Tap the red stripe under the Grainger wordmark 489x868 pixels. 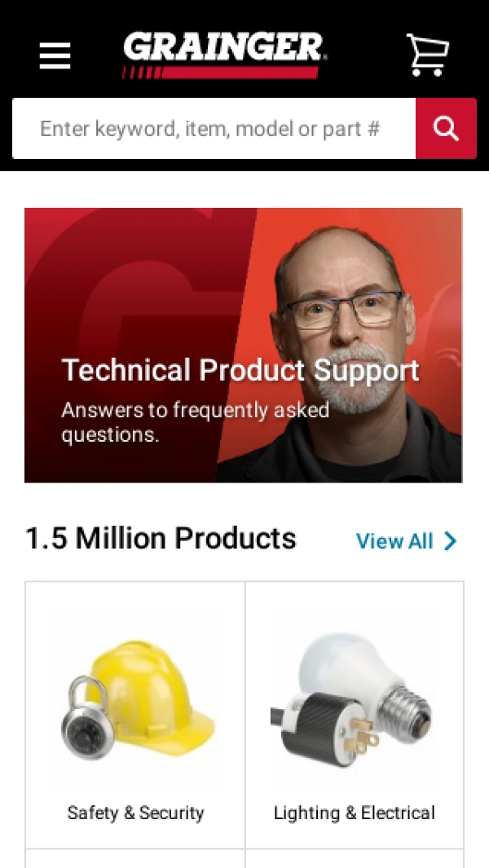[220, 73]
